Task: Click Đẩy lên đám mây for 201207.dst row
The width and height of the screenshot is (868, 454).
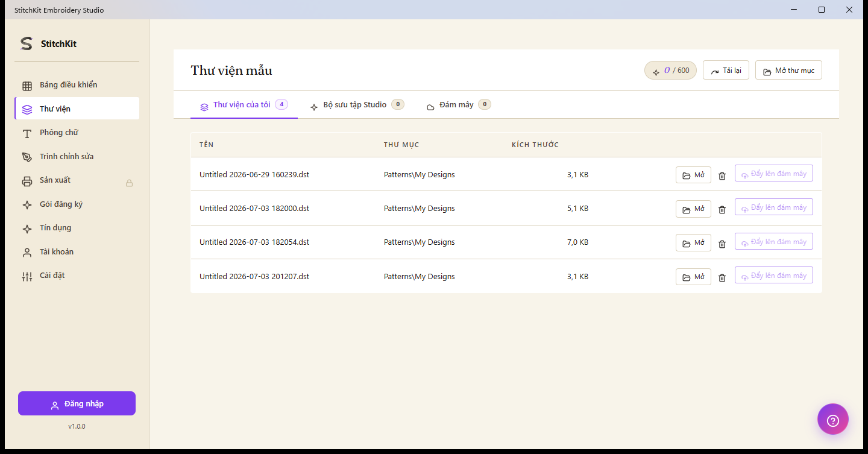Action: tap(774, 275)
